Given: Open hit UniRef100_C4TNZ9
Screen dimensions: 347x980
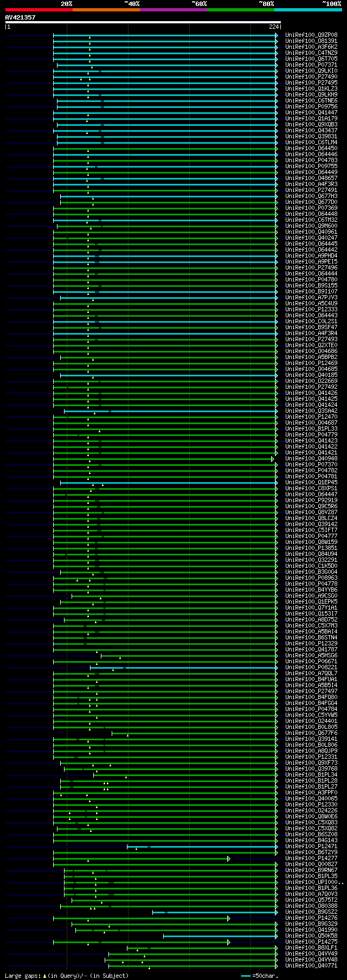Looking at the screenshot, I should click(x=311, y=53).
